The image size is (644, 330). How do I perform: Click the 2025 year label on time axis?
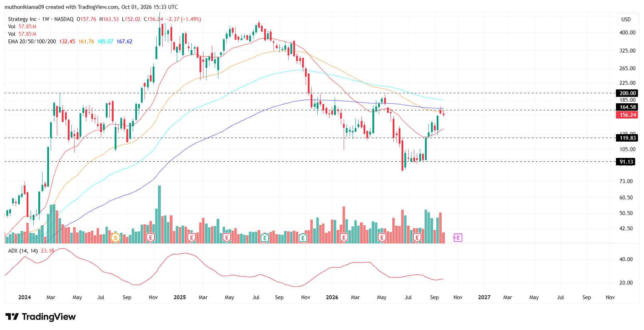(x=180, y=297)
